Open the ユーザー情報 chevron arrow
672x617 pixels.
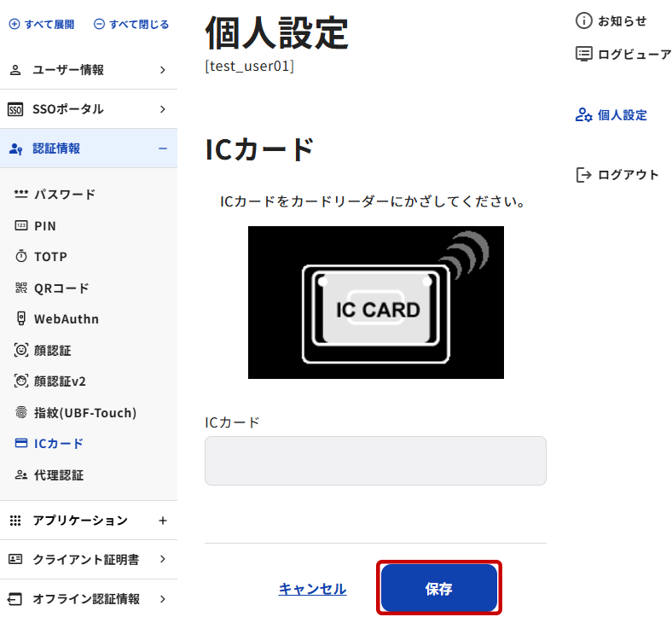163,70
